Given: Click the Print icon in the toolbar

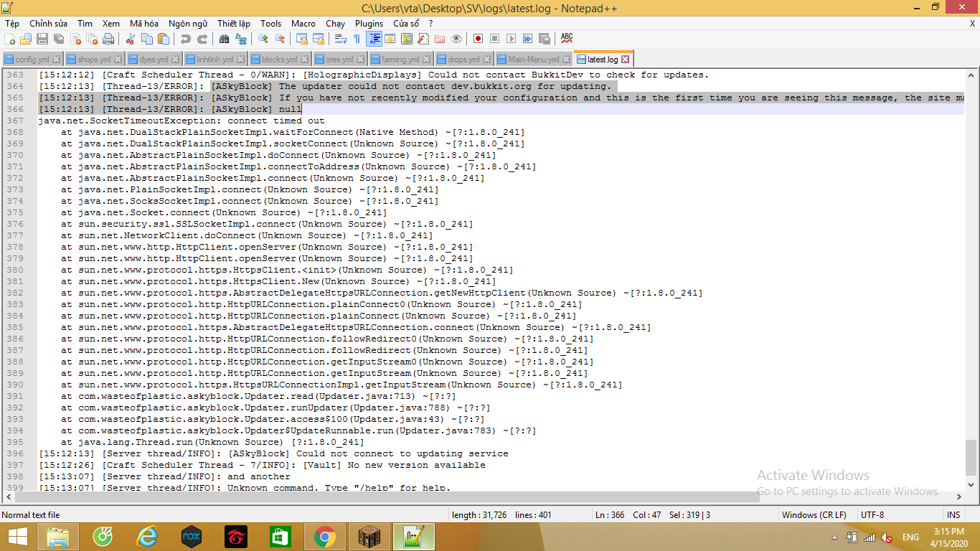Looking at the screenshot, I should point(108,39).
